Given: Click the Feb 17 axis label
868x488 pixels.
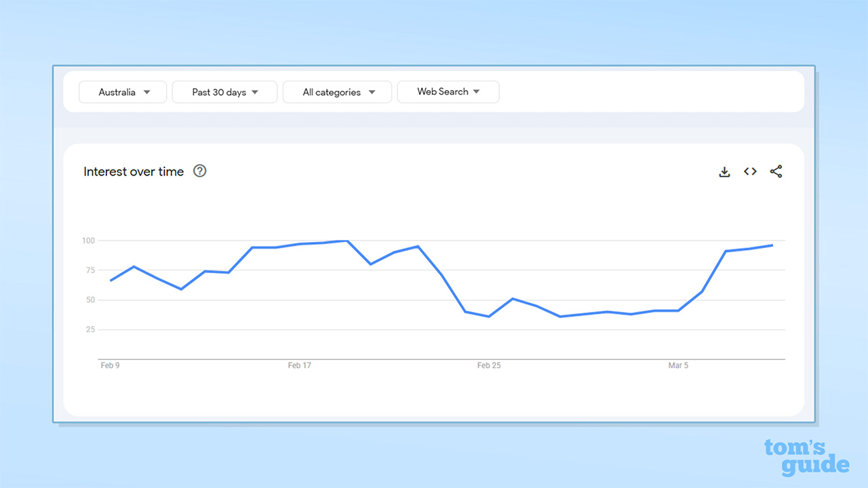Looking at the screenshot, I should (x=300, y=365).
